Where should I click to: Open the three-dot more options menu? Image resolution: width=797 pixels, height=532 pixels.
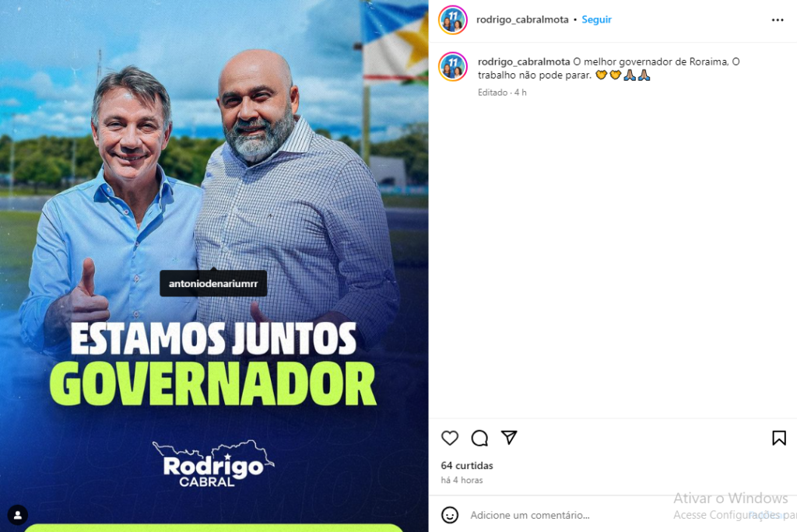778,19
